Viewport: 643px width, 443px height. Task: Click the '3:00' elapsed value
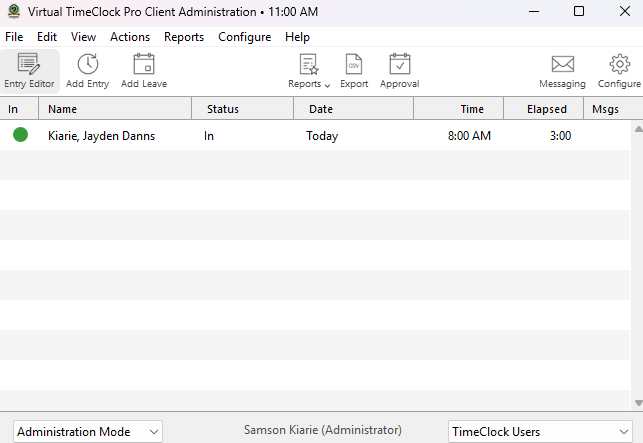pyautogui.click(x=560, y=136)
